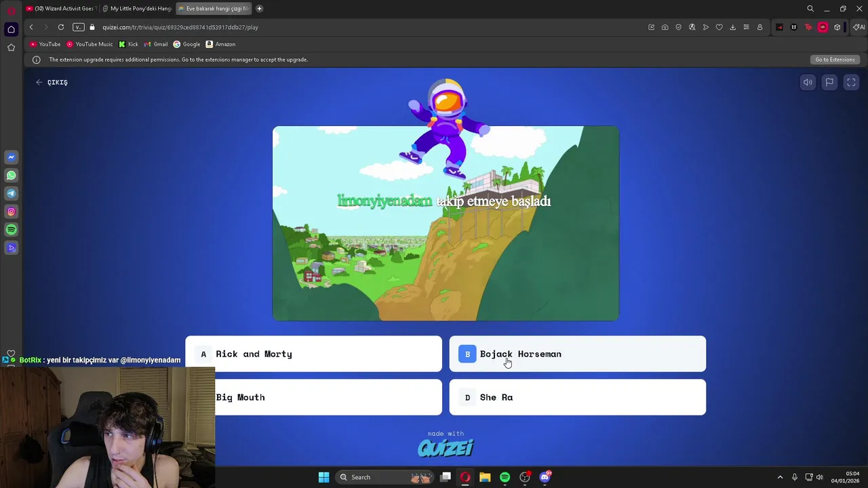The width and height of the screenshot is (868, 488).
Task: Click the Tp red extension icon
Action: click(x=808, y=27)
